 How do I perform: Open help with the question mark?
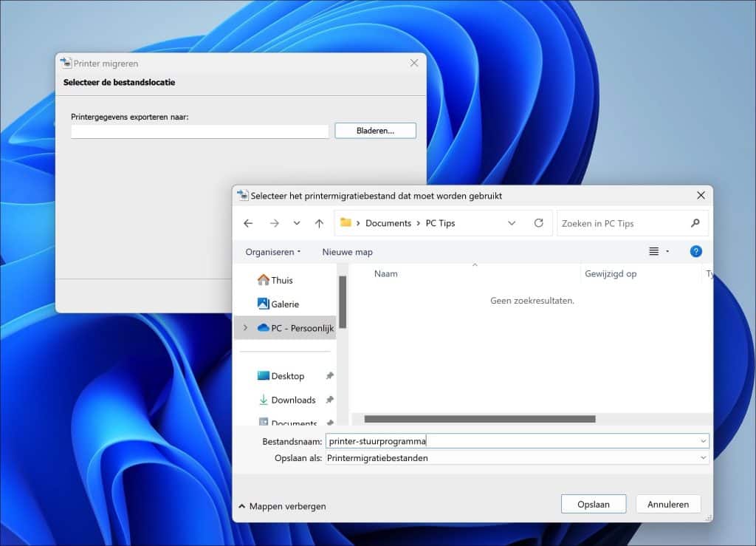pos(695,251)
